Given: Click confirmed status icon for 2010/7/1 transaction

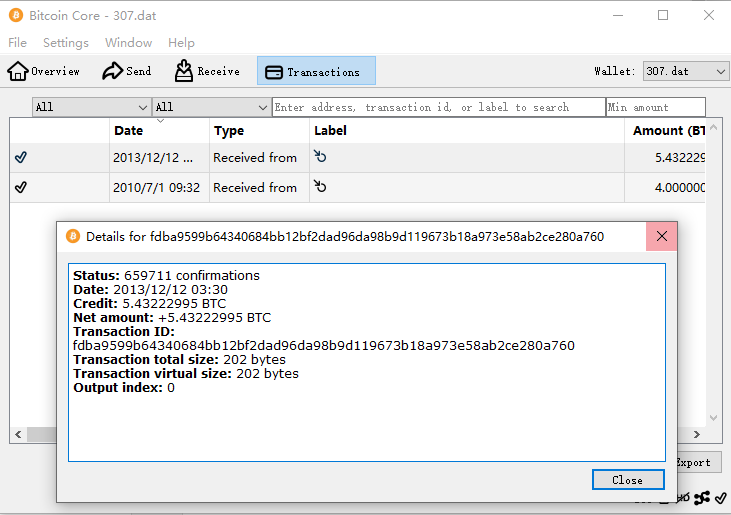Looking at the screenshot, I should [x=21, y=187].
